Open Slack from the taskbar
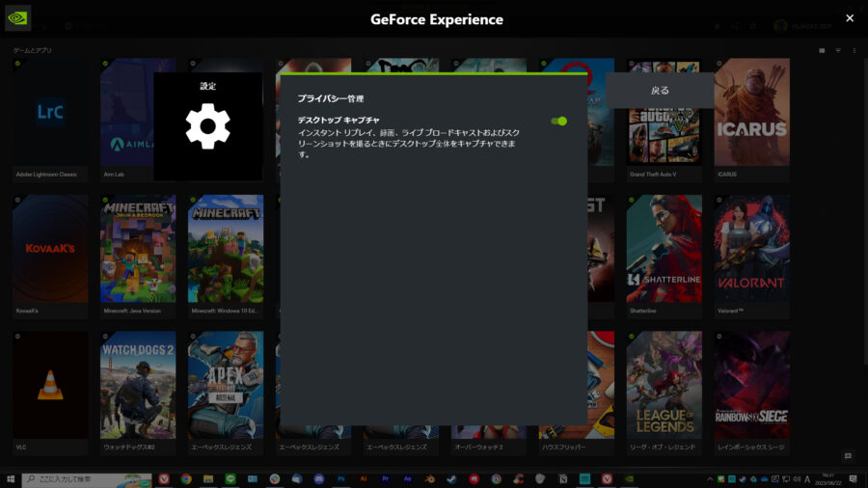The width and height of the screenshot is (868, 488). coord(275,479)
